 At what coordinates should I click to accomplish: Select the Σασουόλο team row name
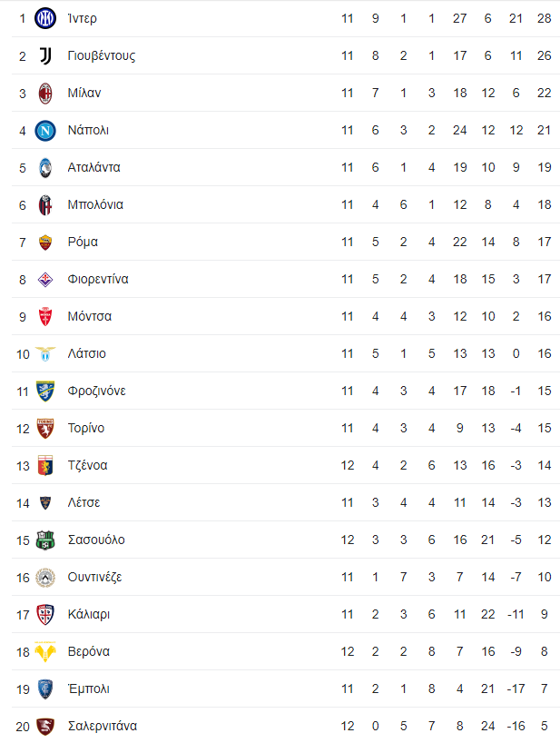click(96, 540)
